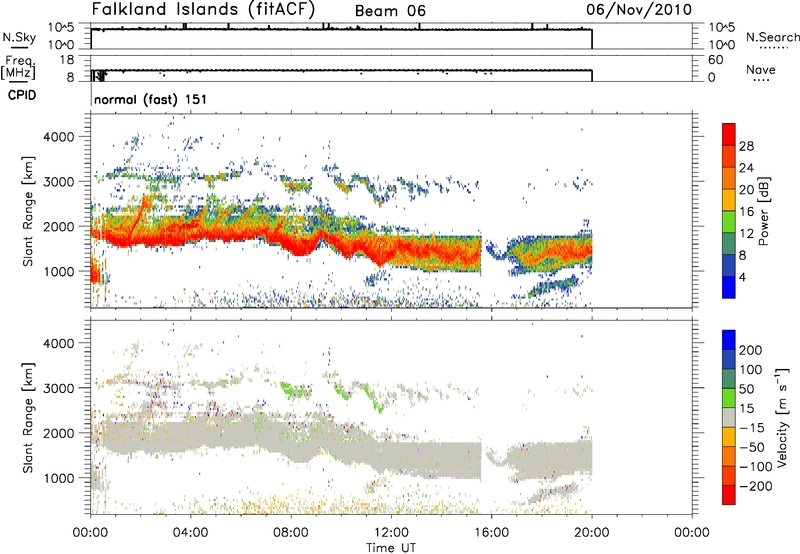Click the '08:00' time axis tick label
The image size is (800, 554).
[291, 533]
